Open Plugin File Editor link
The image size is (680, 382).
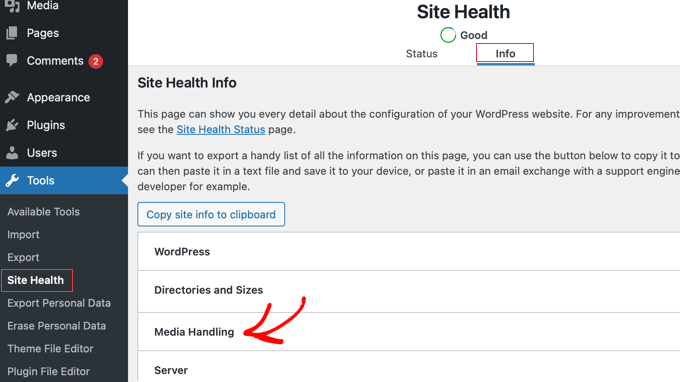pos(49,372)
